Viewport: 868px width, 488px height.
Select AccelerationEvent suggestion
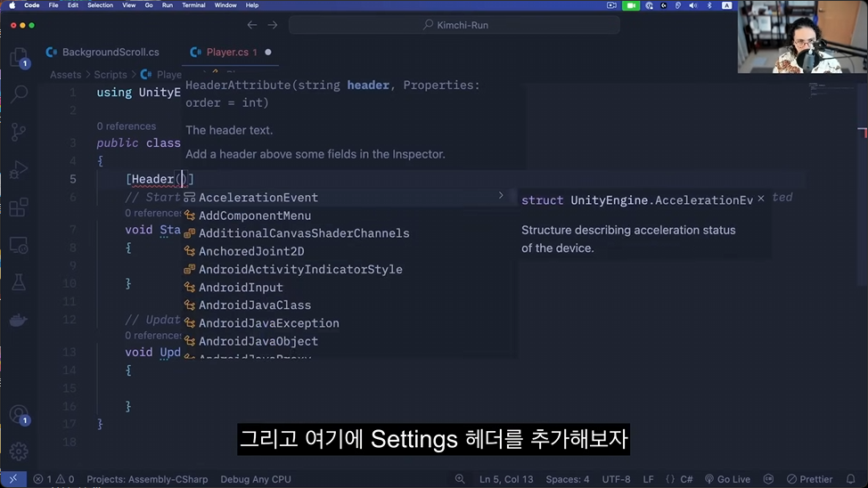(x=347, y=198)
